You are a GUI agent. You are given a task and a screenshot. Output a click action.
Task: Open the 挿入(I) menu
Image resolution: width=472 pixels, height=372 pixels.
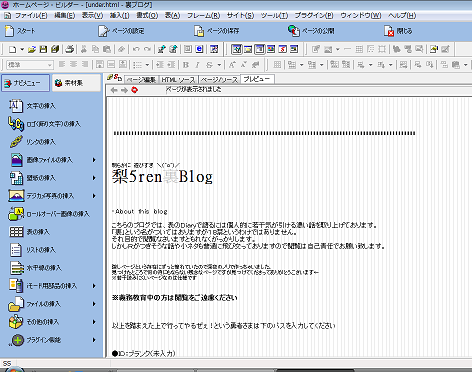119,16
